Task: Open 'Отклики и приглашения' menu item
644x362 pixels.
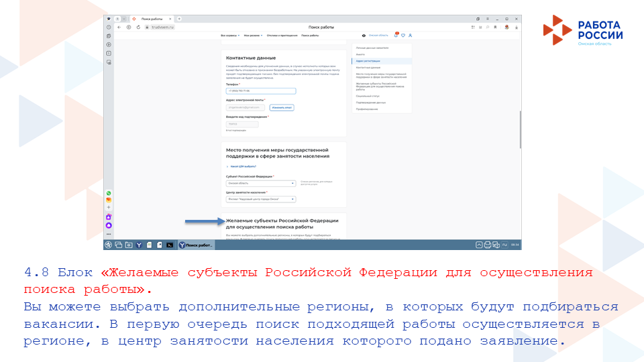Action: pos(282,35)
